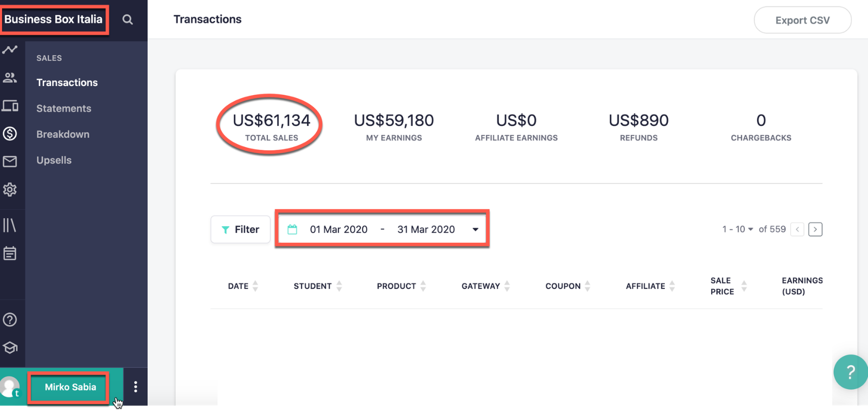Viewport: 868px width, 414px height.
Task: Select the Sales dollar icon
Action: [10, 133]
